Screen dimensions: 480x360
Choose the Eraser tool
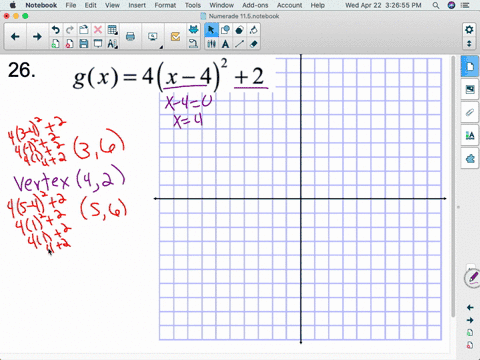click(254, 44)
